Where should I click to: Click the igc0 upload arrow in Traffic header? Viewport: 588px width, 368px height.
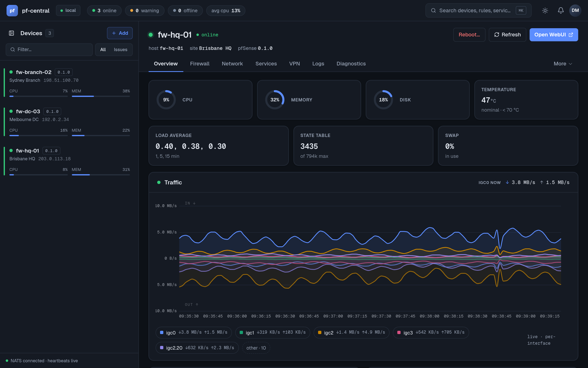(542, 182)
